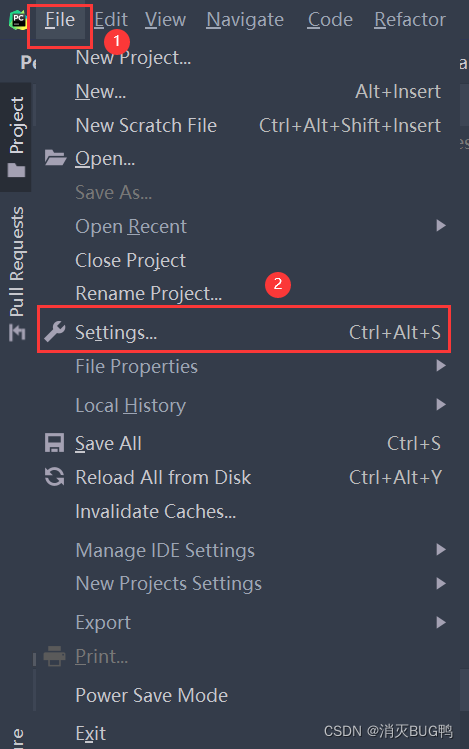Click the folder icon beside Open
469x749 pixels.
pyautogui.click(x=55, y=158)
